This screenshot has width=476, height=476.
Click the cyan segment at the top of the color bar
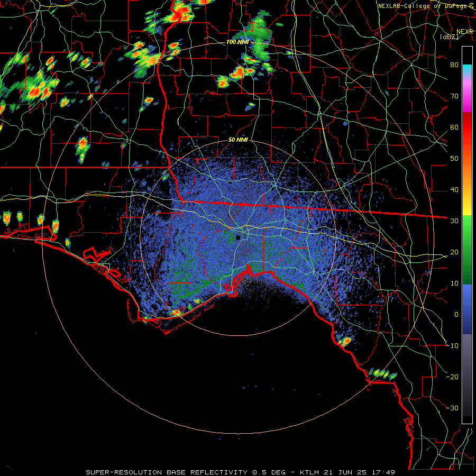click(x=467, y=69)
